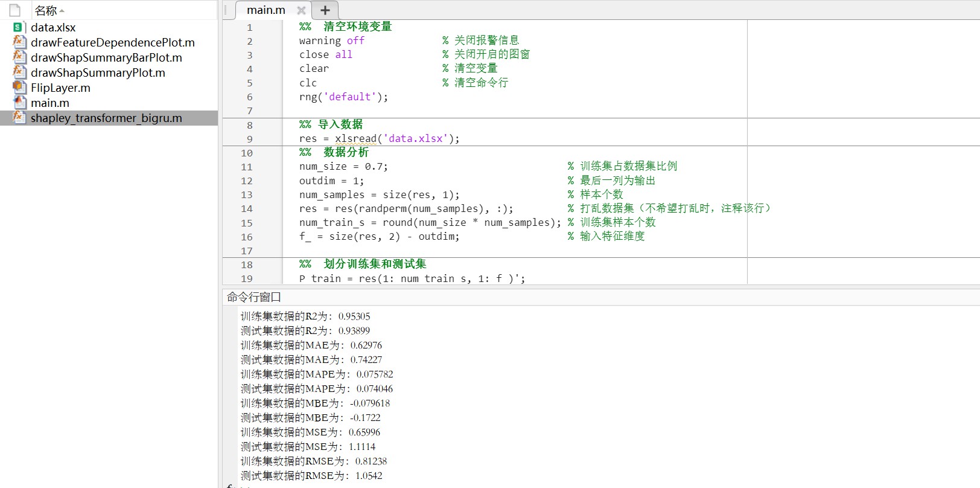Screen dimensions: 980x488
Task: Click the 命令行窗口 panel title
Action: [x=254, y=297]
